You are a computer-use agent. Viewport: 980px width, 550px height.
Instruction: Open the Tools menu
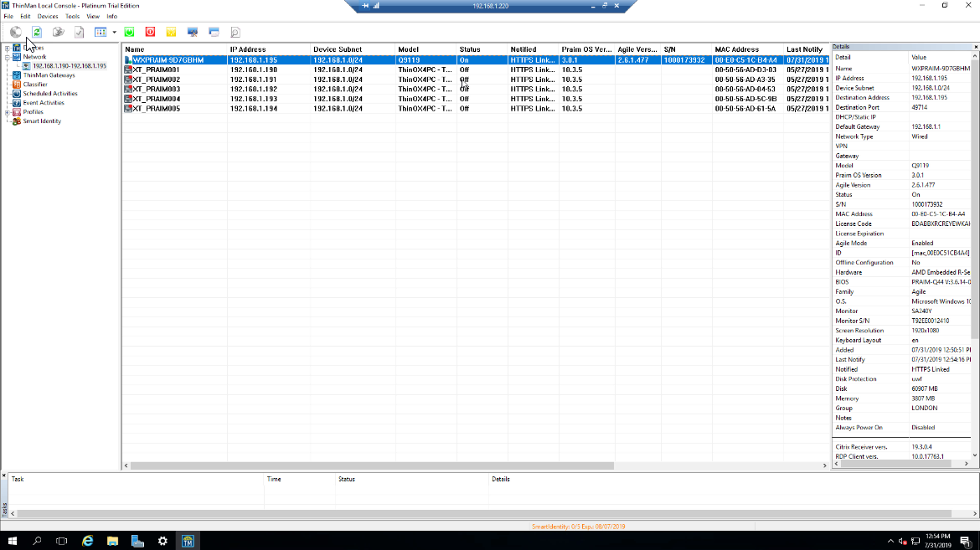[x=73, y=16]
